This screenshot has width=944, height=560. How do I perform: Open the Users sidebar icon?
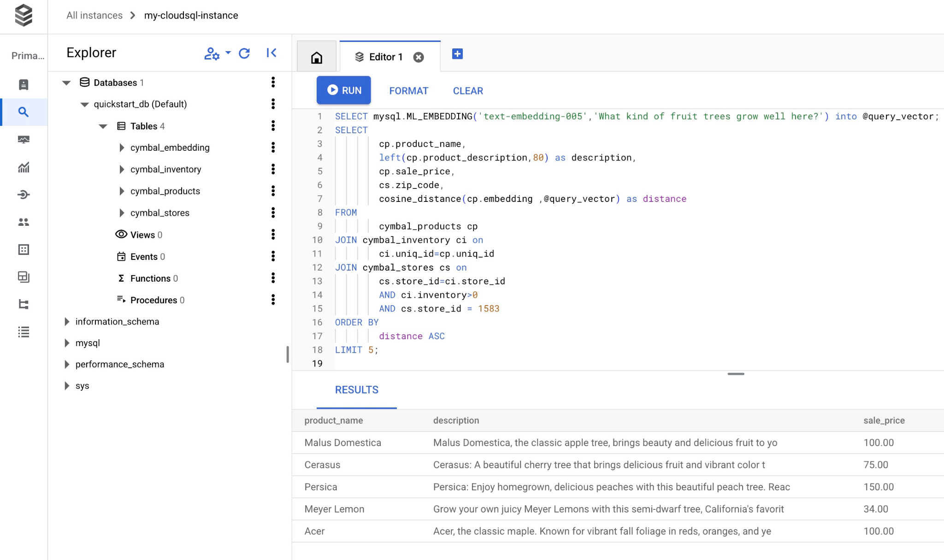24,222
